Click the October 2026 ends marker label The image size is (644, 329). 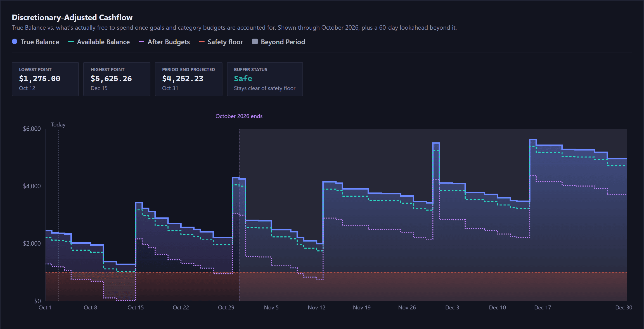tap(239, 116)
